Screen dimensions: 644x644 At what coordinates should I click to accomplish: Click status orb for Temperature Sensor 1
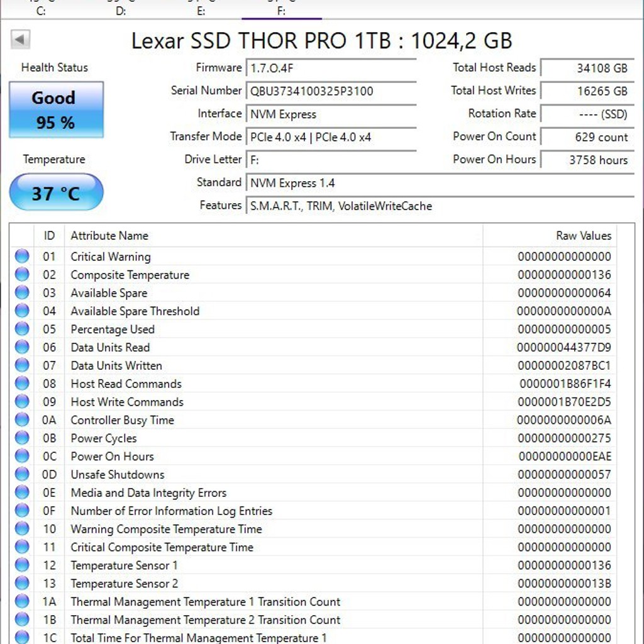[x=22, y=565]
